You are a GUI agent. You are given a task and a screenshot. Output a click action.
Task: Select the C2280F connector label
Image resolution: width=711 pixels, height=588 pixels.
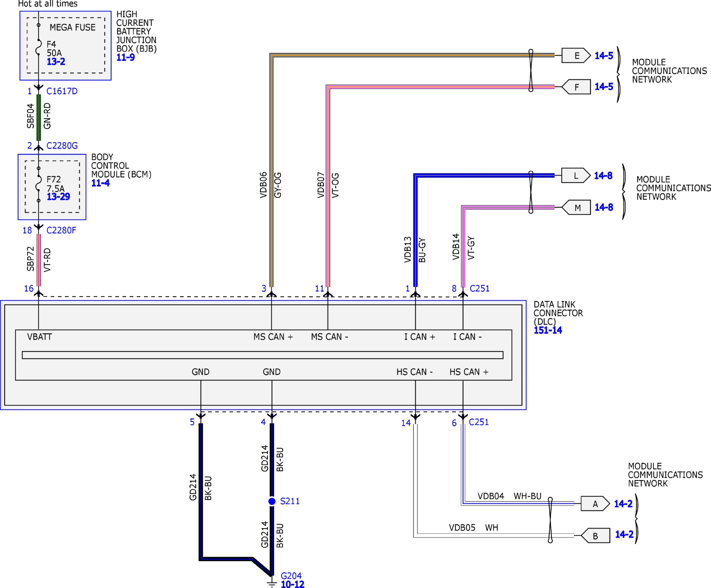pos(61,230)
